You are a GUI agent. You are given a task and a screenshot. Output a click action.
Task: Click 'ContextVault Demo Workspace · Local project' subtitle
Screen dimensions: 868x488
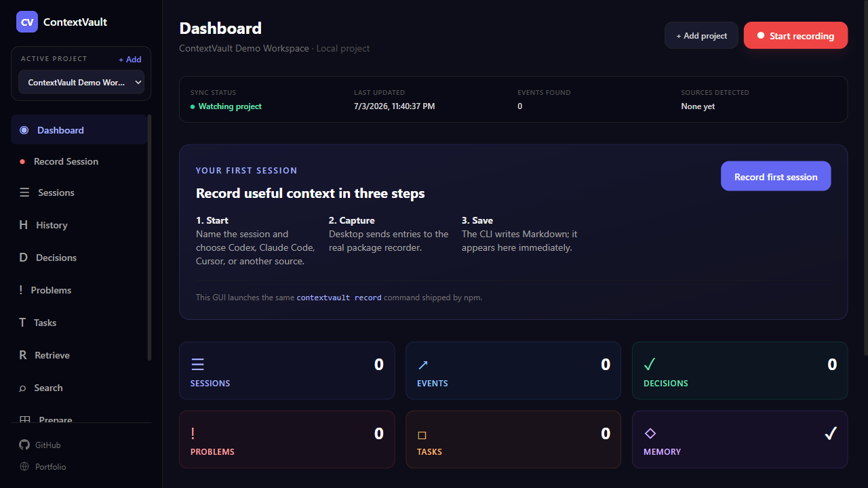275,49
